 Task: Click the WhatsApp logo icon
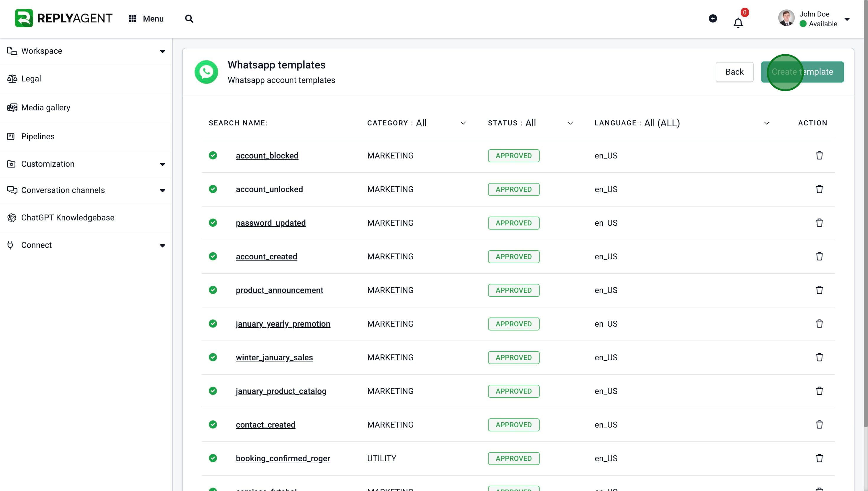(206, 72)
